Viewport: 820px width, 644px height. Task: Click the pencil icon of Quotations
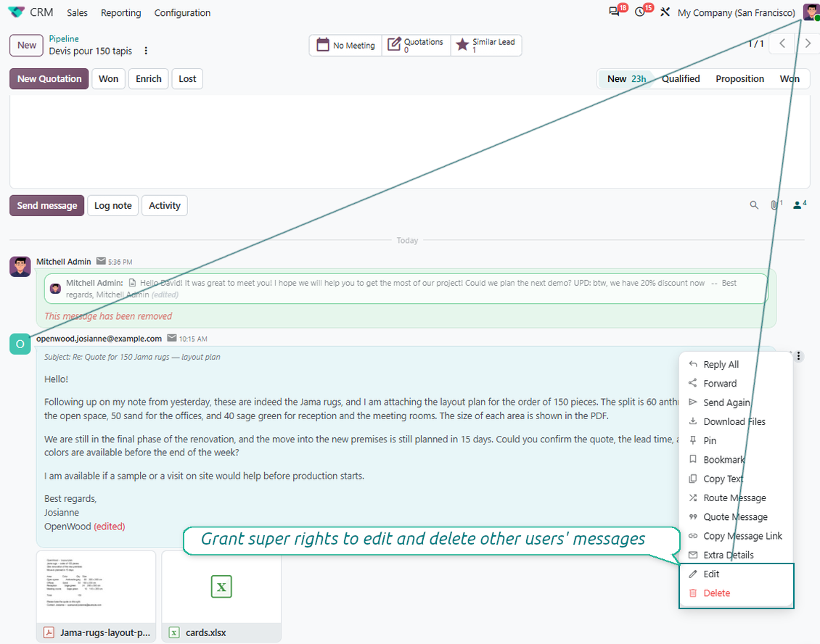[394, 45]
